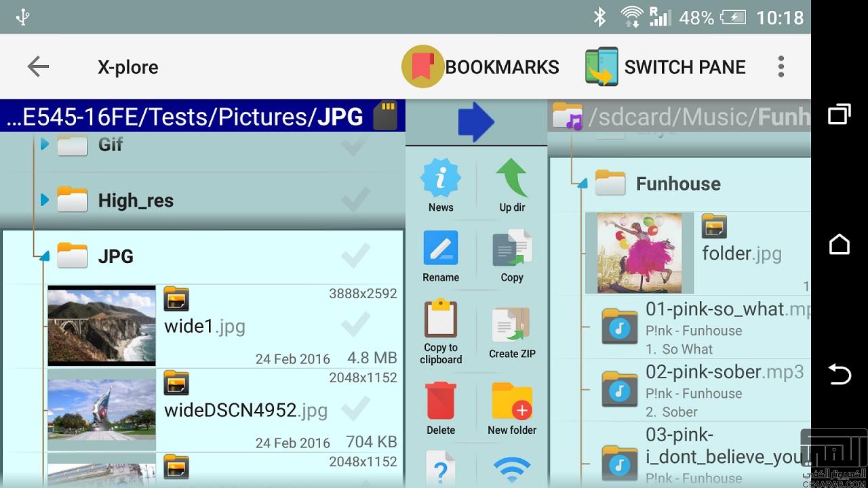Open the three-dot overflow menu

point(781,66)
